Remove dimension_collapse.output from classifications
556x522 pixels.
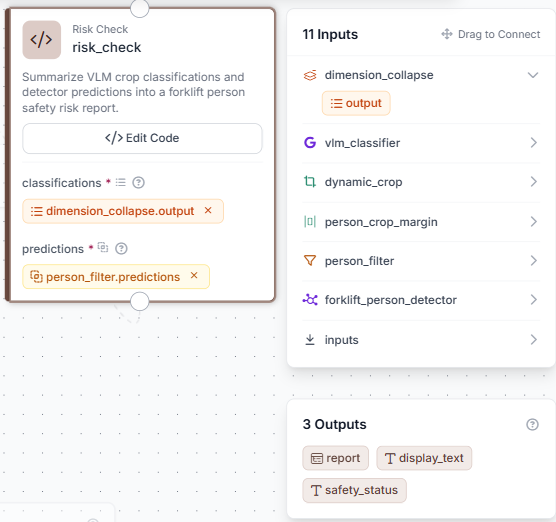tap(208, 211)
